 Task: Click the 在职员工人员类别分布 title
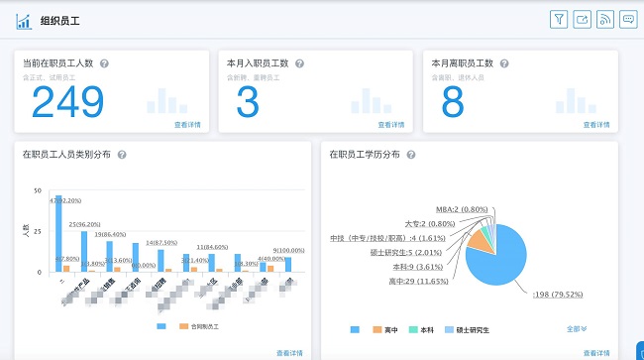(x=66, y=155)
